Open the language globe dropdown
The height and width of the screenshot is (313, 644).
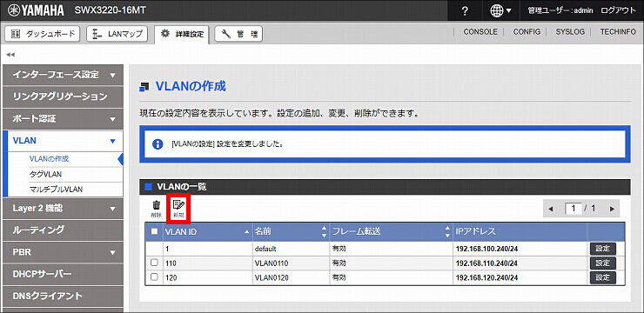[501, 10]
